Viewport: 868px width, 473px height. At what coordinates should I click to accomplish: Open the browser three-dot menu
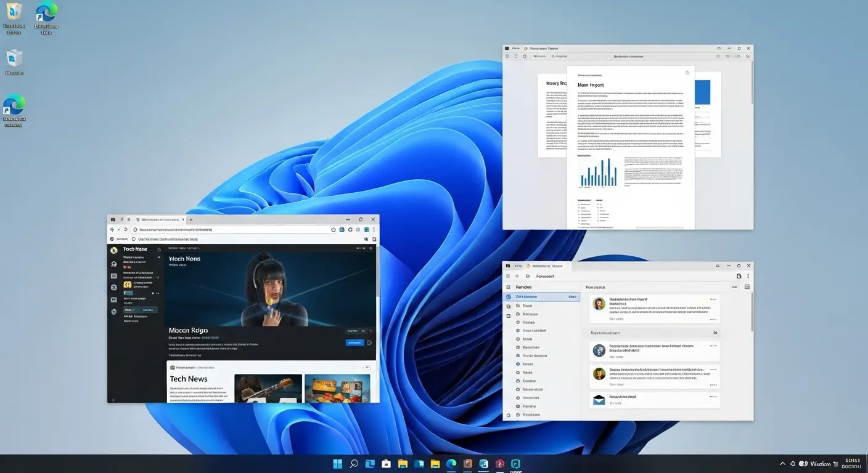click(374, 229)
